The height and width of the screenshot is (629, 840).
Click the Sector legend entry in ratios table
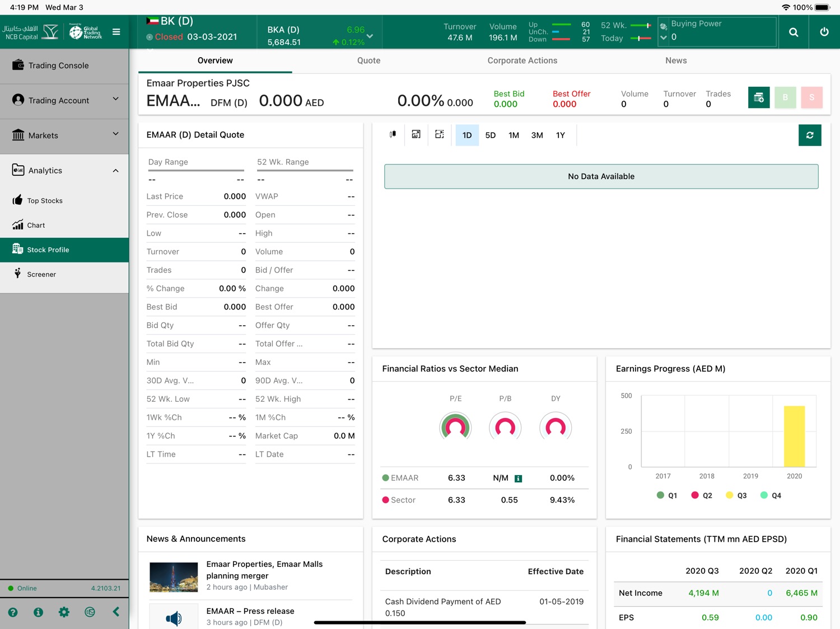pyautogui.click(x=399, y=500)
